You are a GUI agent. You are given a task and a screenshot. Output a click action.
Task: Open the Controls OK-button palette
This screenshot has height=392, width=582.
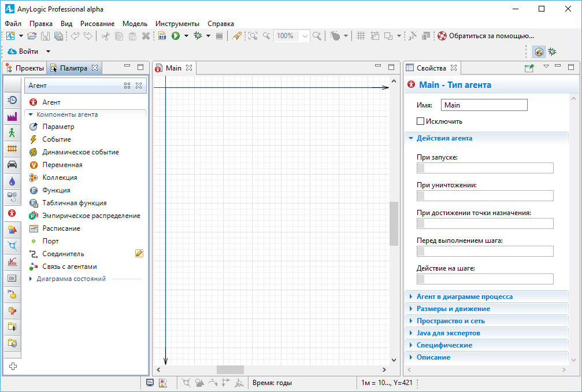point(12,278)
